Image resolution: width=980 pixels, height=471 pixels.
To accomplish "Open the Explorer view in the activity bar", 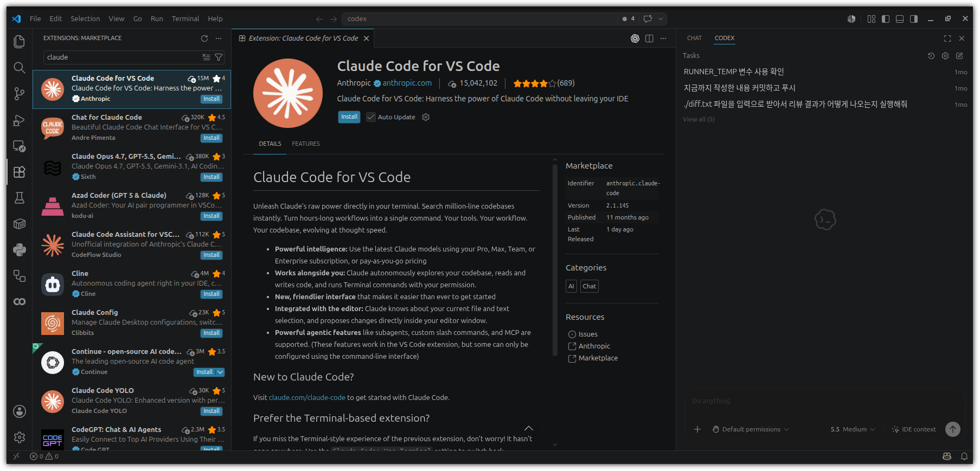I will click(x=20, y=42).
